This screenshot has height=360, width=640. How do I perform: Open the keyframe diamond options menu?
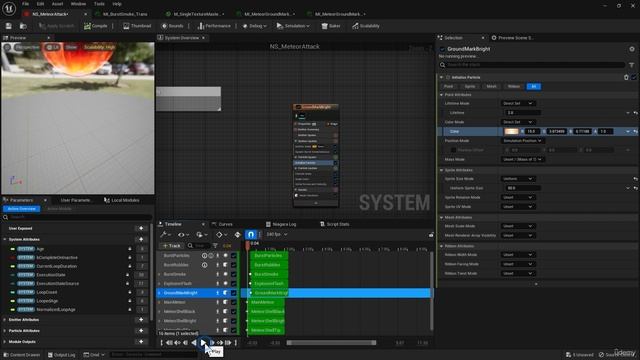pyautogui.click(x=221, y=234)
